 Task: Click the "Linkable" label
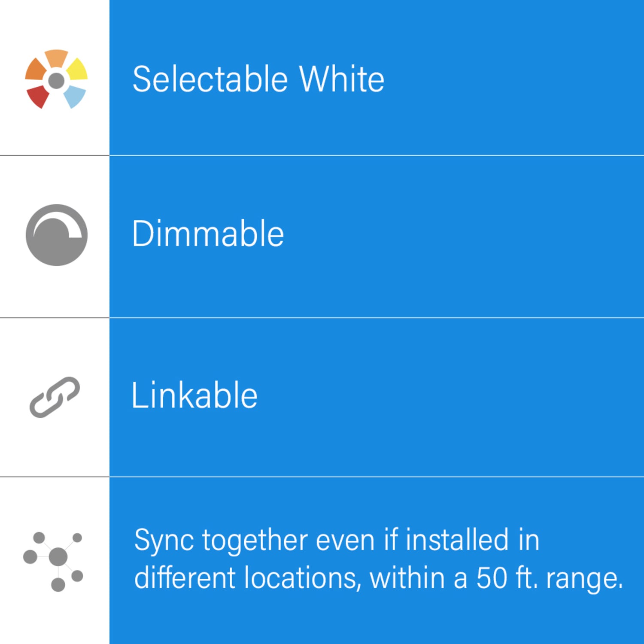tap(194, 395)
